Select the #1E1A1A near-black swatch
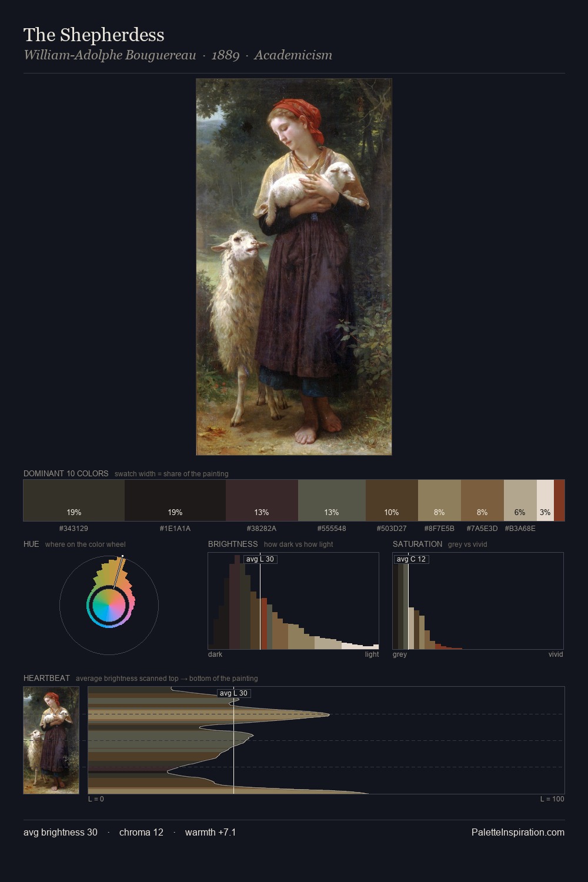Image resolution: width=588 pixels, height=882 pixels. click(x=175, y=500)
